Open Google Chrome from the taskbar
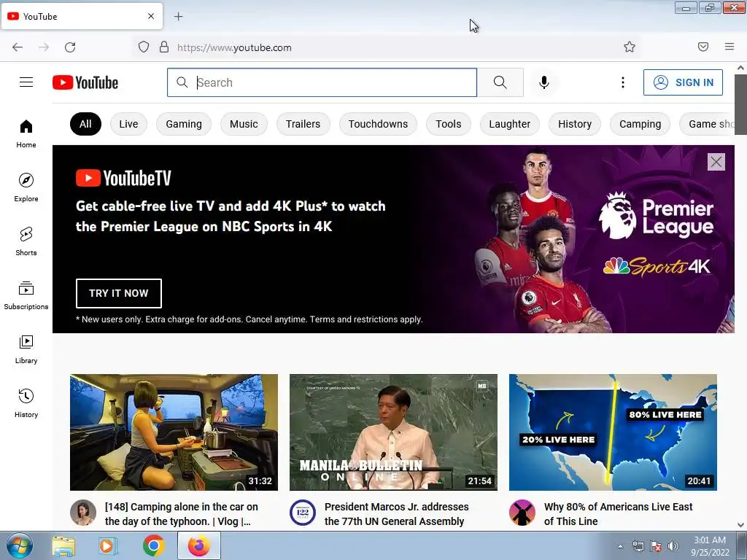This screenshot has width=747, height=560. [x=153, y=545]
